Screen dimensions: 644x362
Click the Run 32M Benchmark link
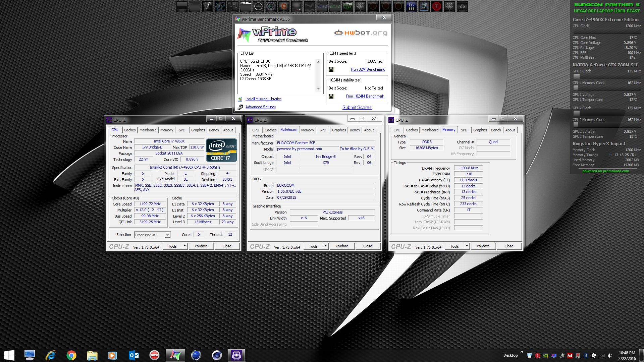point(368,69)
